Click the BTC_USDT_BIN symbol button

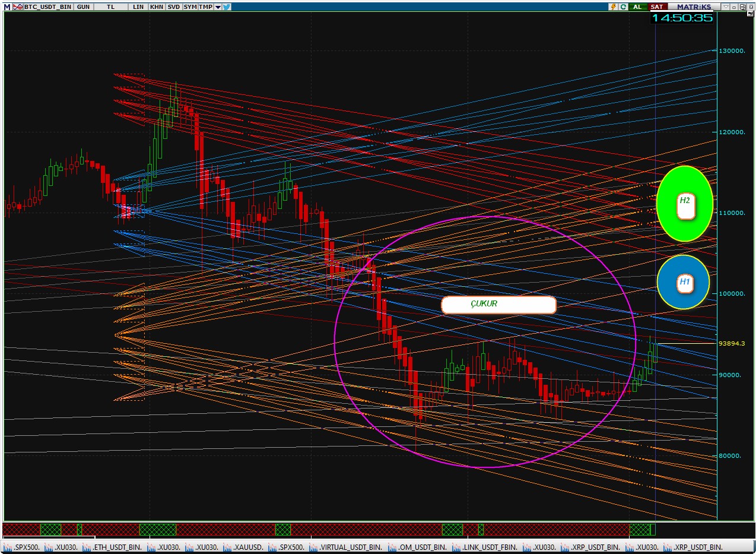(49, 7)
